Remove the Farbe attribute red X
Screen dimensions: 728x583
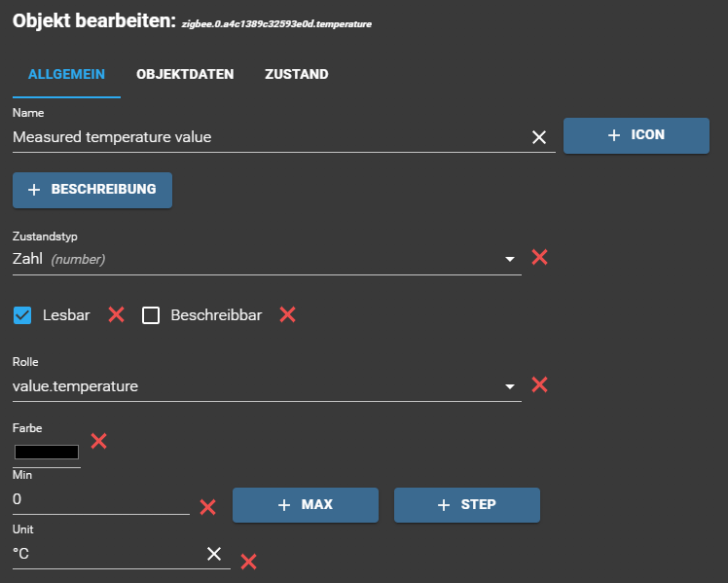click(x=98, y=441)
